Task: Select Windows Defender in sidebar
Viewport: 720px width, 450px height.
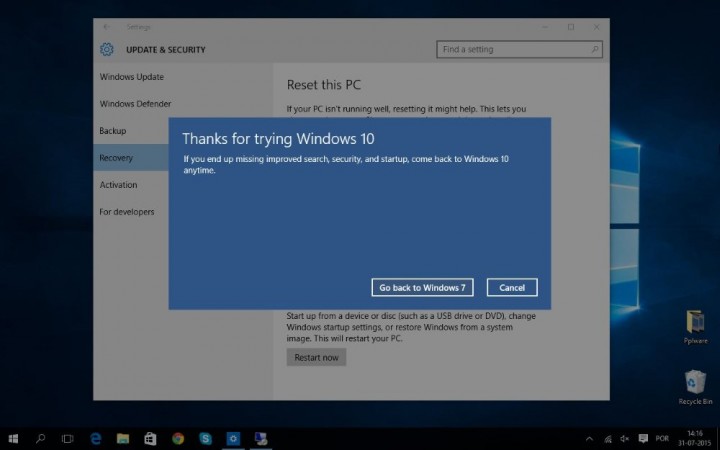Action: click(135, 104)
